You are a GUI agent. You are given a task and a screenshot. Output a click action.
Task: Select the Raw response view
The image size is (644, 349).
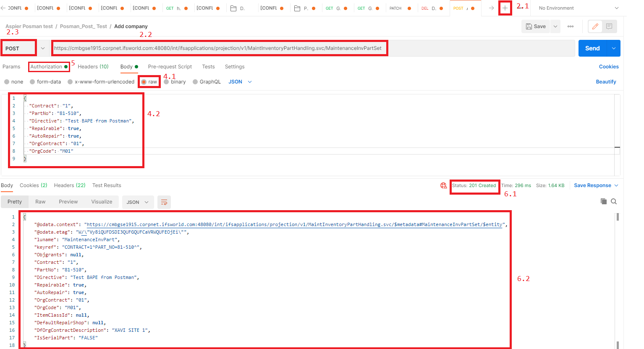tap(40, 202)
